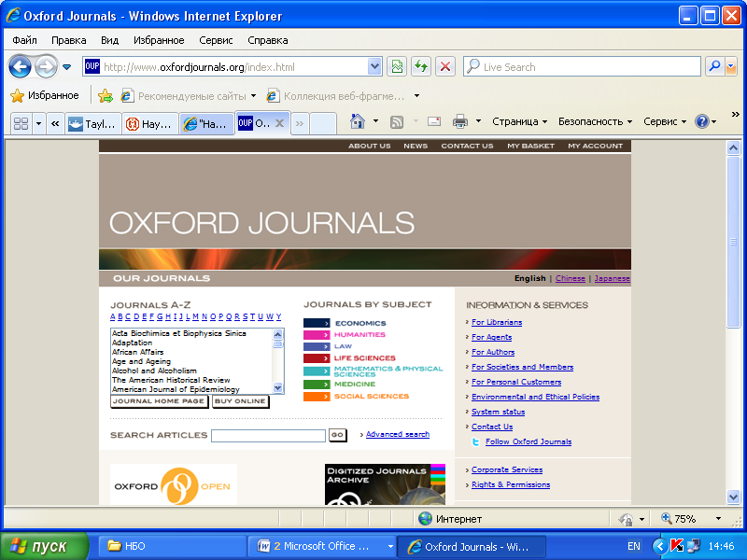
Task: Open the Безопасность menu
Action: point(595,121)
